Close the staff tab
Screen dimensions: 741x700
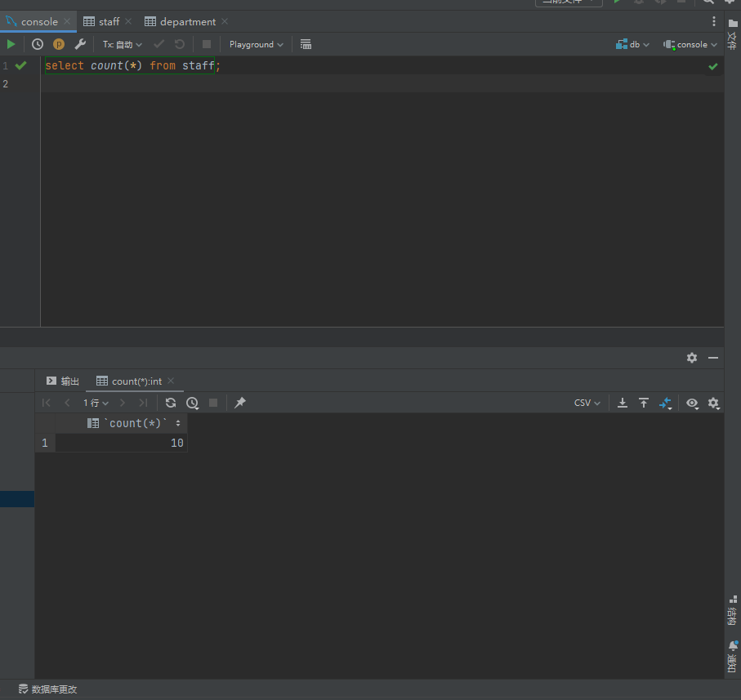(128, 22)
